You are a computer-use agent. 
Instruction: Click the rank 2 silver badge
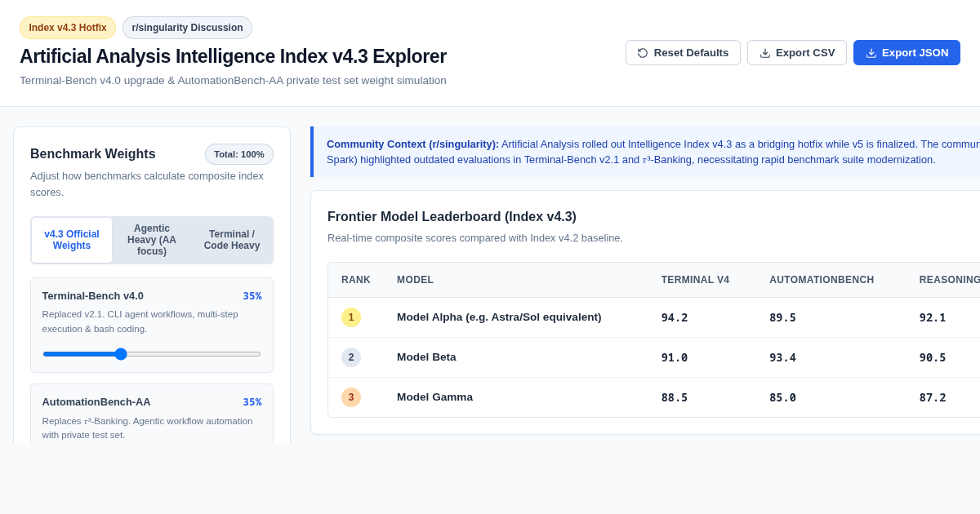[x=351, y=357]
